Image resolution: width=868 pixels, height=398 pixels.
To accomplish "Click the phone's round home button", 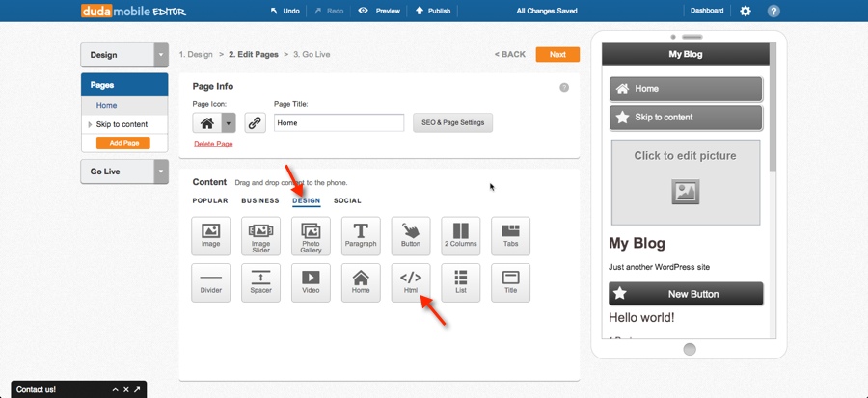I will click(690, 350).
